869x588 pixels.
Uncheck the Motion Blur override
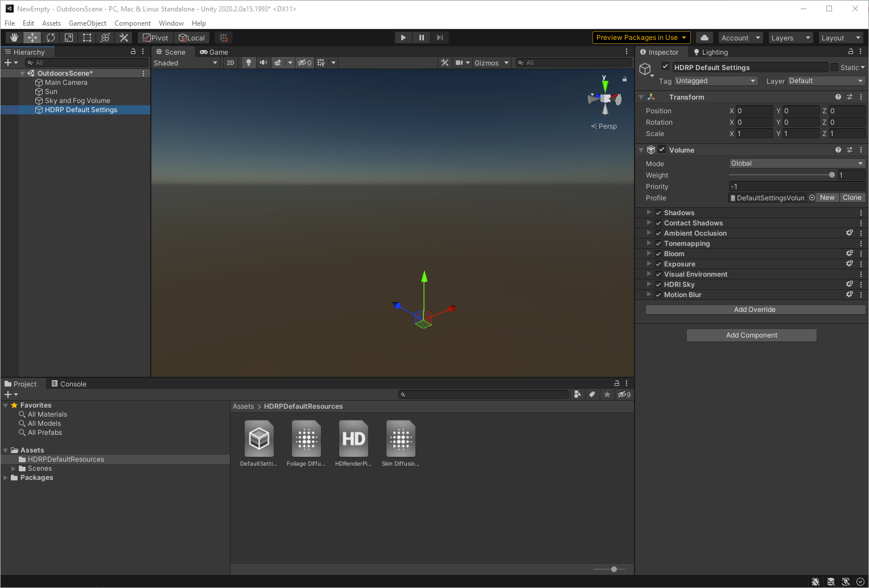tap(658, 295)
